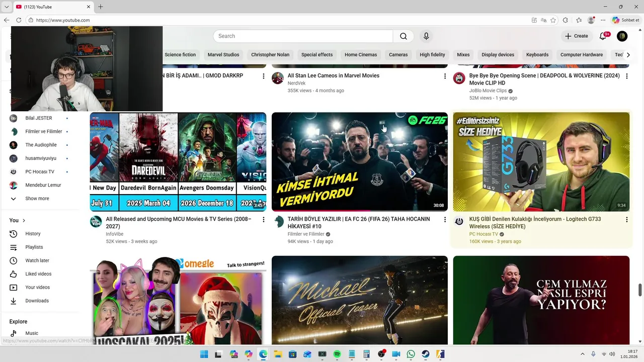Open the JoBlo Movie Clips channel avatar
This screenshot has width=644, height=362.
point(459,78)
